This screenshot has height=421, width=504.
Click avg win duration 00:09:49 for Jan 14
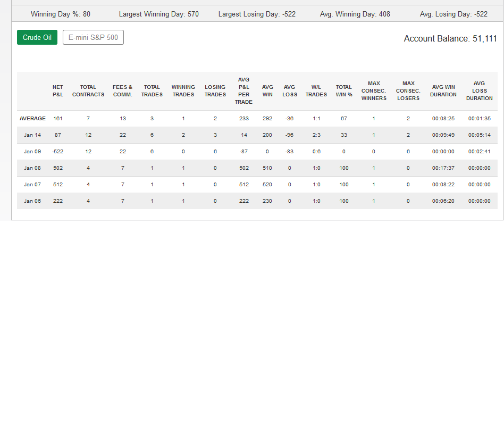click(443, 135)
